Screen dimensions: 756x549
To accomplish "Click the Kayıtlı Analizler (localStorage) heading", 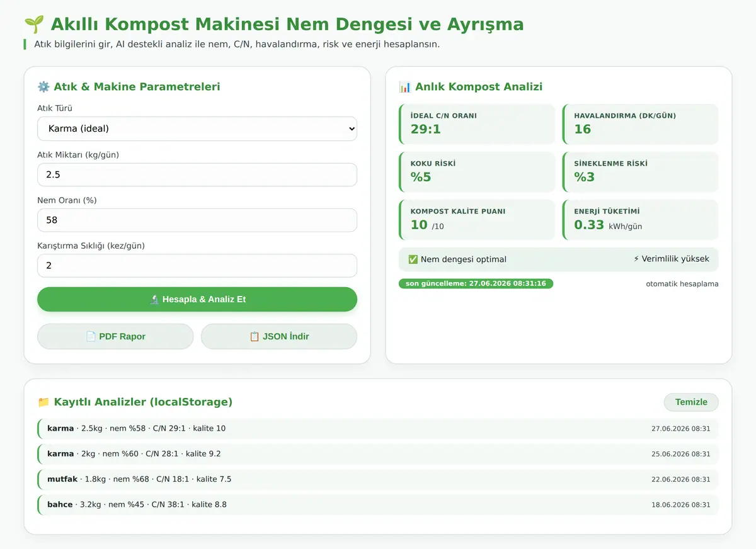I will click(x=143, y=402).
